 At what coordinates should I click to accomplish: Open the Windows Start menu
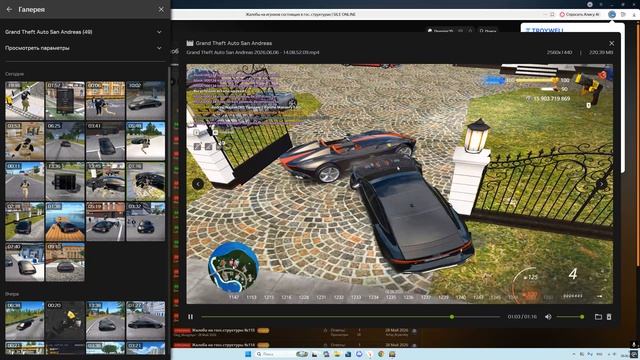pyautogui.click(x=248, y=354)
